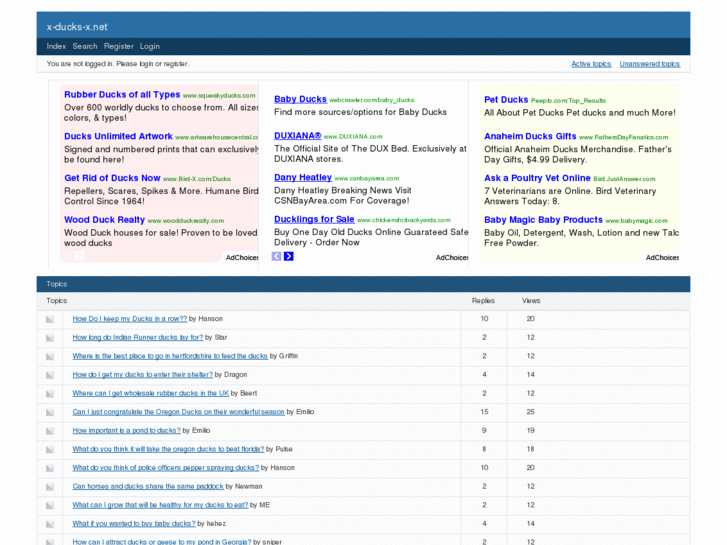This screenshot has height=545, width=727.
Task: Open topic 'Can horses and ducks share the same paddock'
Action: point(148,486)
